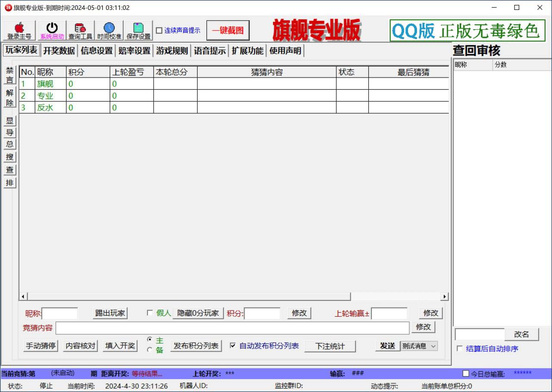Image resolution: width=552 pixels, height=392 pixels.
Task: Open the 查询工具 toolbar icon
Action: coord(80,31)
